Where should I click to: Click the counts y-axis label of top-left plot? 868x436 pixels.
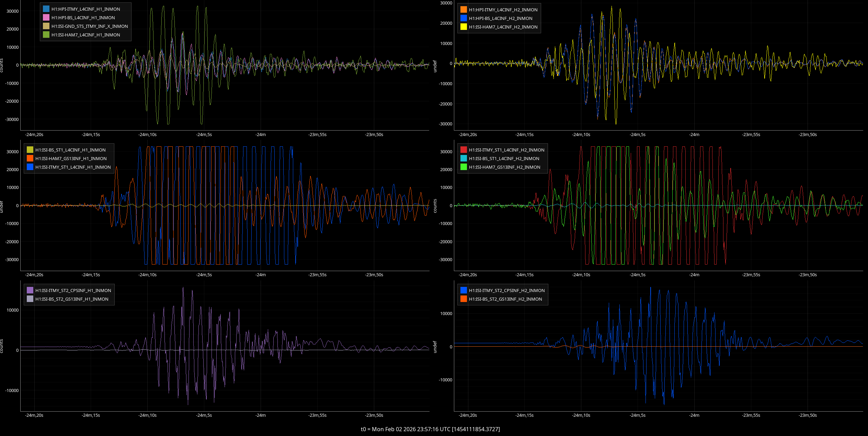click(2, 65)
